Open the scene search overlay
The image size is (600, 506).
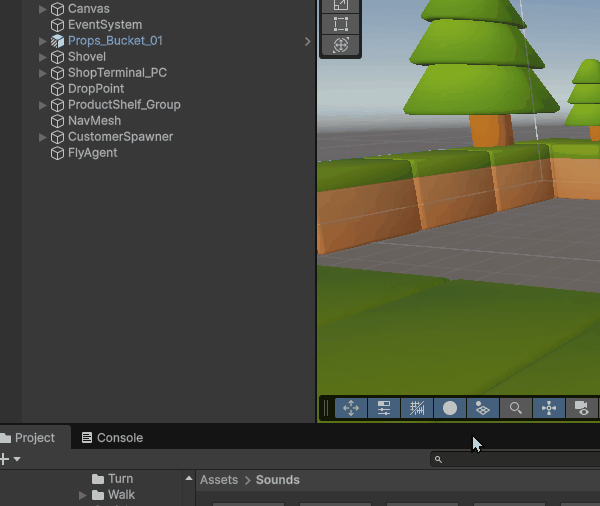pos(515,408)
